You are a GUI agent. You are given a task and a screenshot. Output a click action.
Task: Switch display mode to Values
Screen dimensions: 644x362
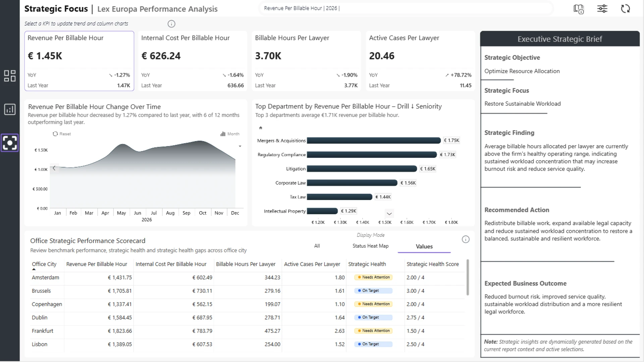pos(424,246)
